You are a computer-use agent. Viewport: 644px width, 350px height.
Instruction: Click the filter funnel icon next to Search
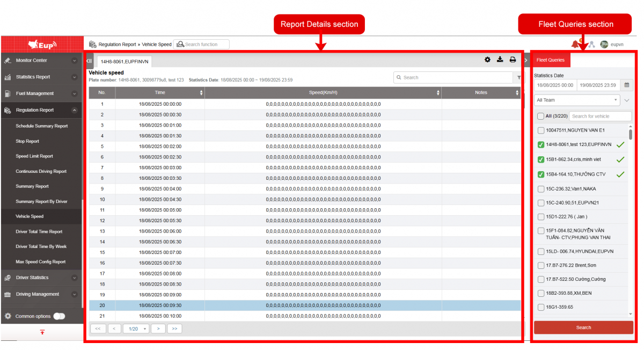(519, 78)
